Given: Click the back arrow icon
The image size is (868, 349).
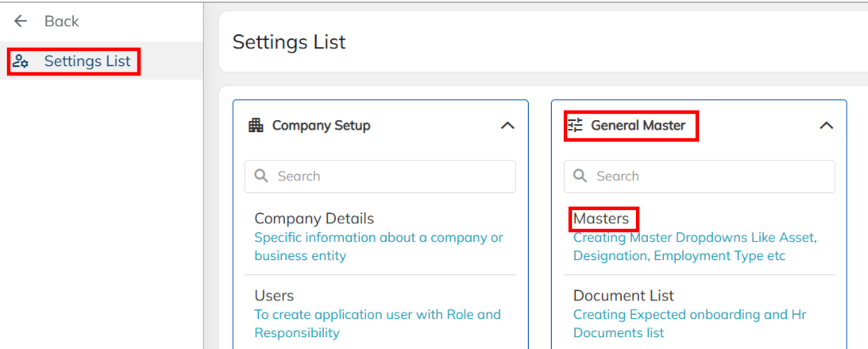Looking at the screenshot, I should [21, 21].
